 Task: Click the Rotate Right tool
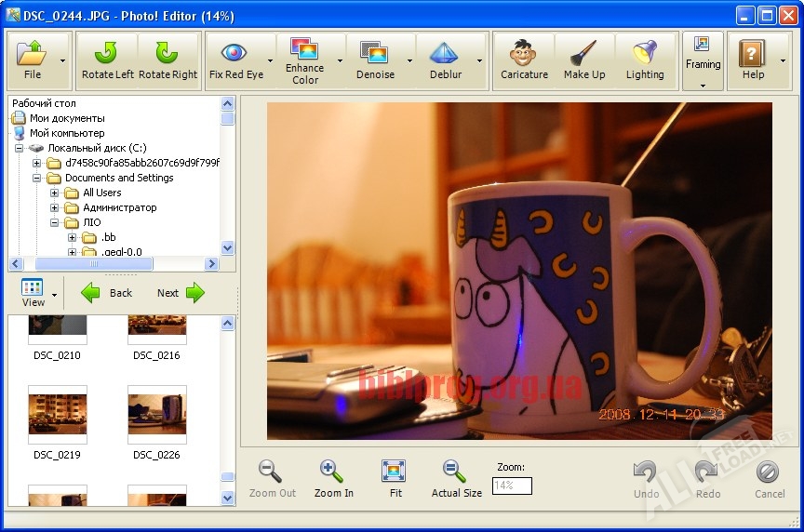pyautogui.click(x=168, y=60)
